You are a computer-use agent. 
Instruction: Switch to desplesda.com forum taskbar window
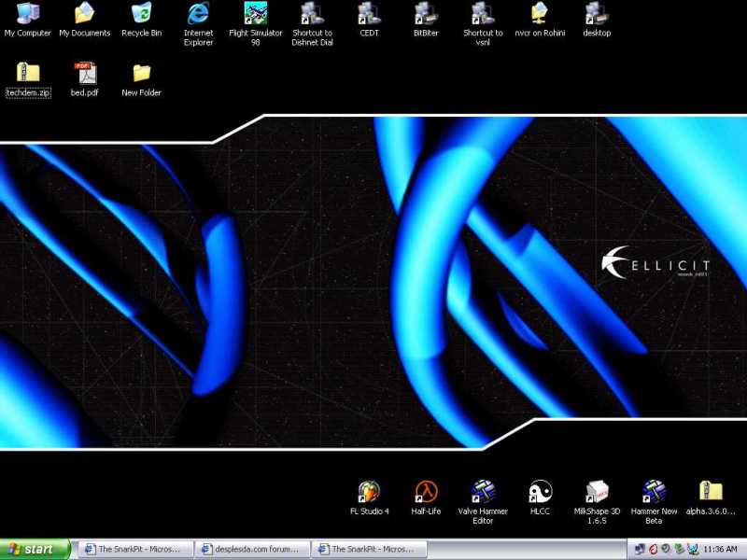click(x=252, y=549)
